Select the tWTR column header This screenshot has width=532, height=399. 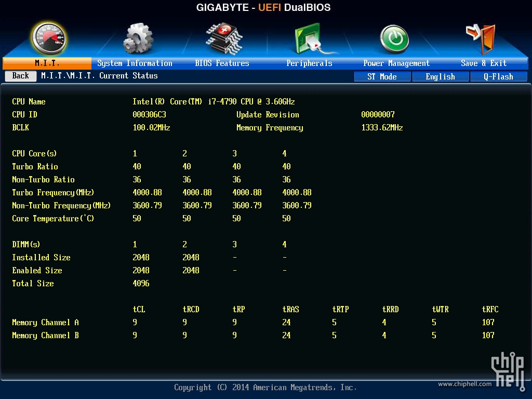(x=440, y=310)
